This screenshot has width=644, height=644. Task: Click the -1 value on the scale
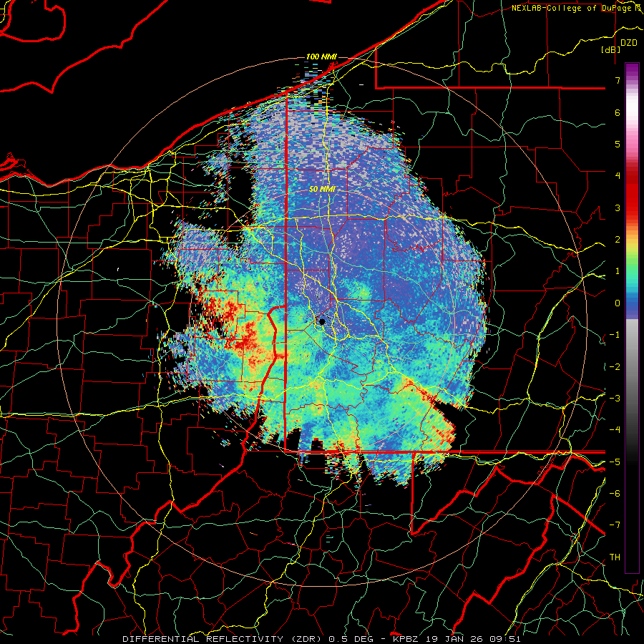(x=615, y=335)
